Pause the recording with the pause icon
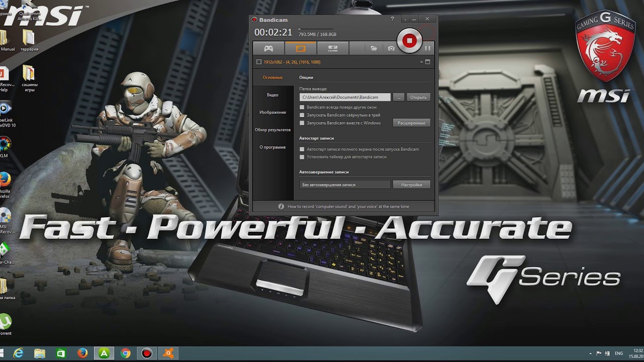Image resolution: width=644 pixels, height=362 pixels. point(427,48)
